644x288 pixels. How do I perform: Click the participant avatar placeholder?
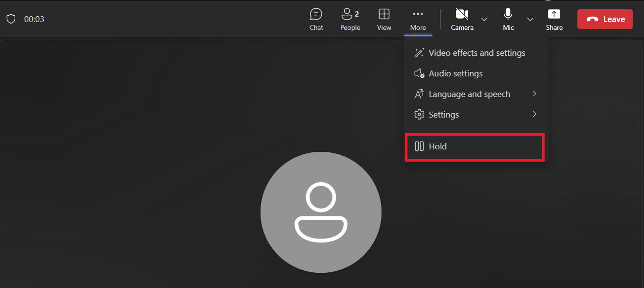(x=321, y=212)
